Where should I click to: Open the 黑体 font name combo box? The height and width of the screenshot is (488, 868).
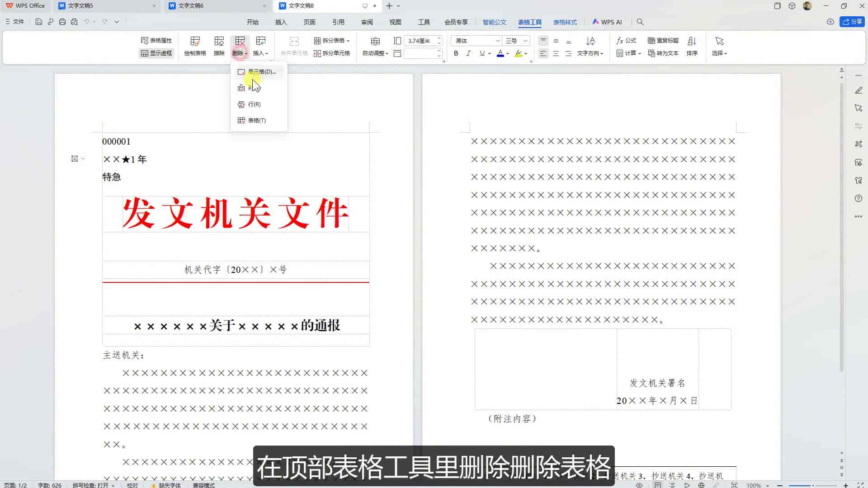(476, 41)
